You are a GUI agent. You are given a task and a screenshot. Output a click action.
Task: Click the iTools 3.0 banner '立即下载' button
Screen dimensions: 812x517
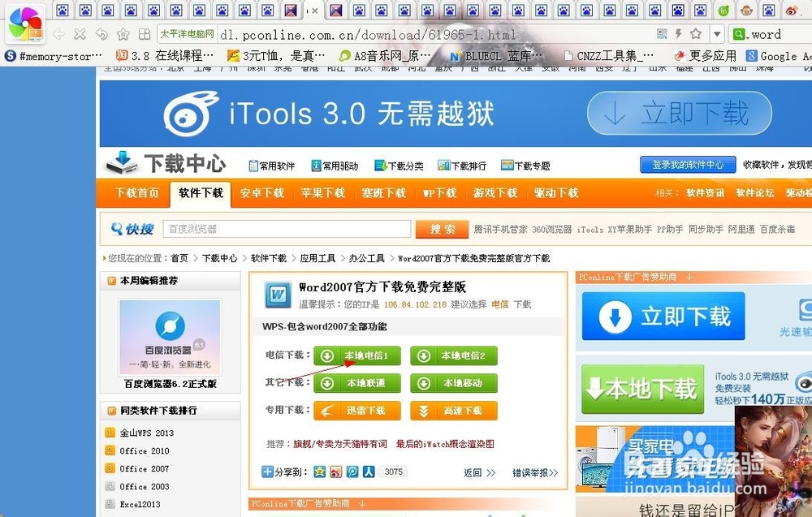click(x=680, y=113)
